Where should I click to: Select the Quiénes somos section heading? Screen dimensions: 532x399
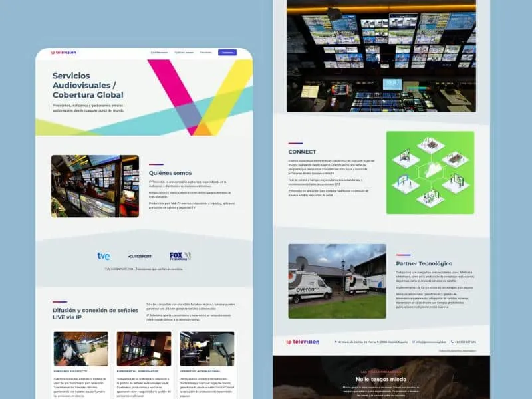click(170, 173)
